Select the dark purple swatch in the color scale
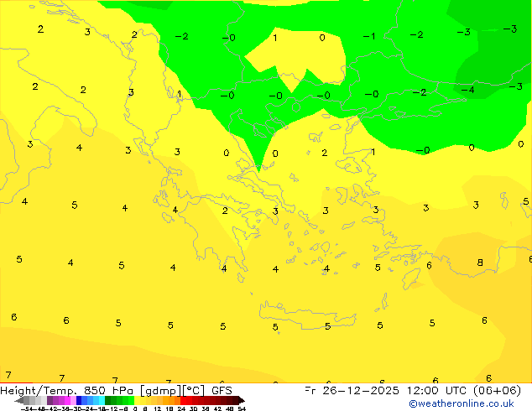Viewport: 532px width, 411px height. [x=50, y=400]
